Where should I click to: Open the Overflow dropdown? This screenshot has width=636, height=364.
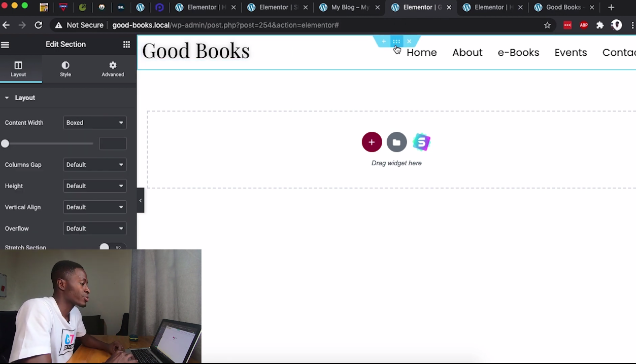tap(94, 229)
